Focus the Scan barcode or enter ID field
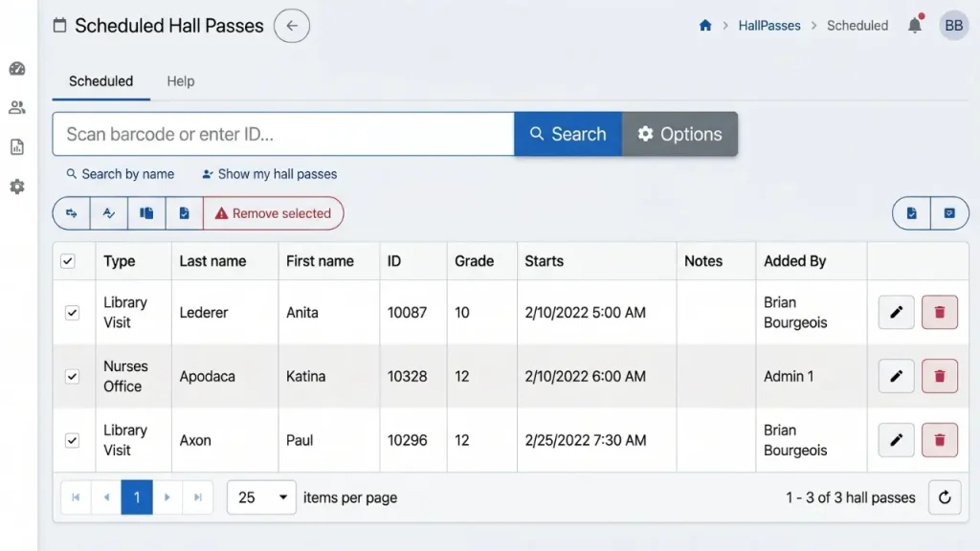Screen dimensions: 980x551 [x=283, y=134]
